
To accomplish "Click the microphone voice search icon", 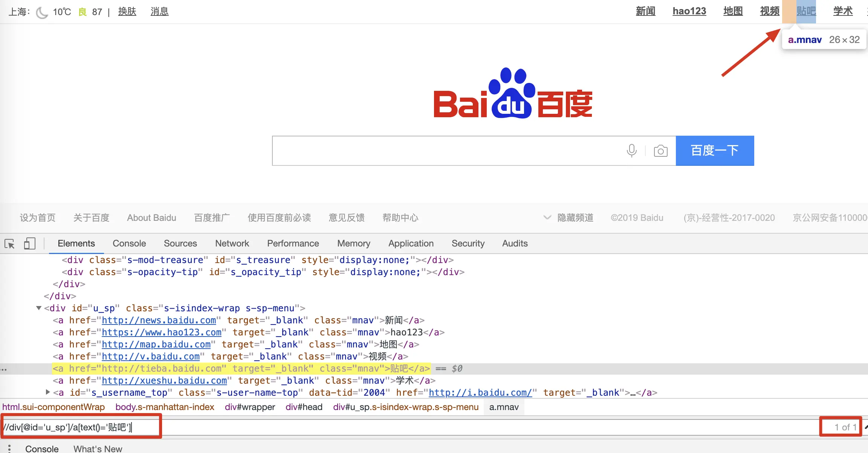I will tap(631, 151).
